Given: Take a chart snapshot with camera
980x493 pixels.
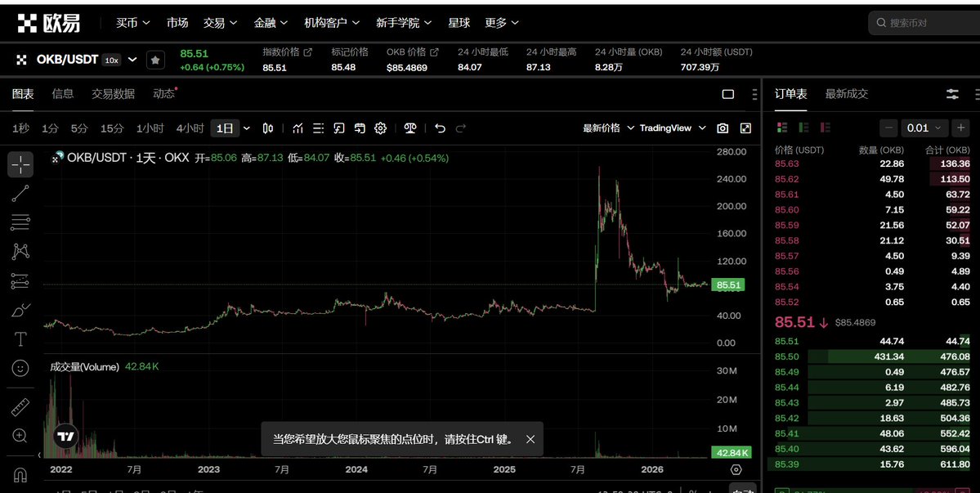Looking at the screenshot, I should click(723, 128).
